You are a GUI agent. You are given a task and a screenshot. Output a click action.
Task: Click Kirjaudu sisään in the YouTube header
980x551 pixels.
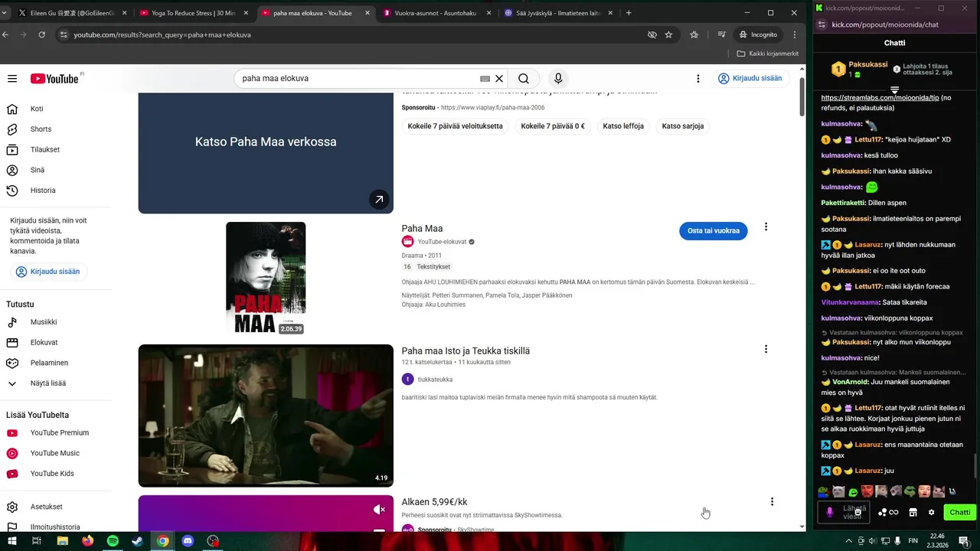[750, 78]
